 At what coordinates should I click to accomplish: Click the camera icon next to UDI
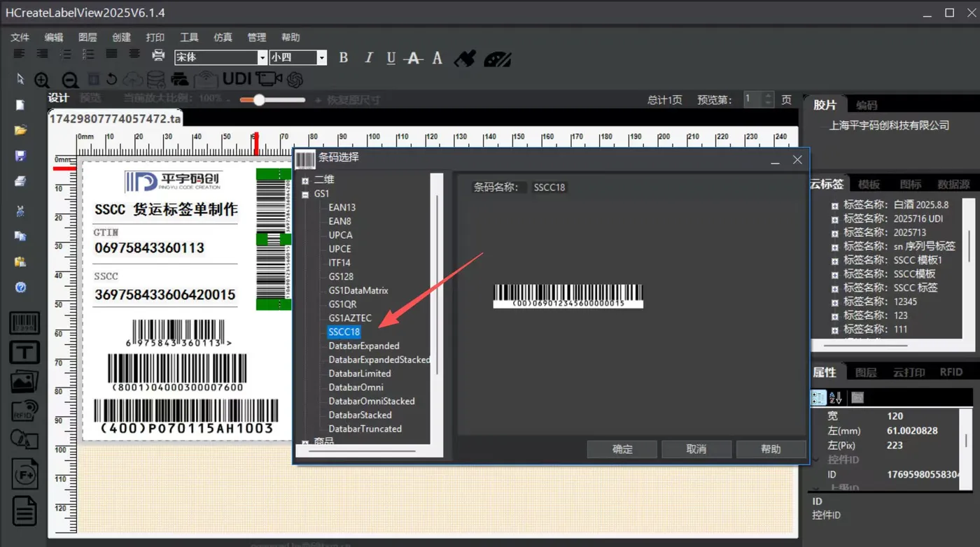point(269,78)
